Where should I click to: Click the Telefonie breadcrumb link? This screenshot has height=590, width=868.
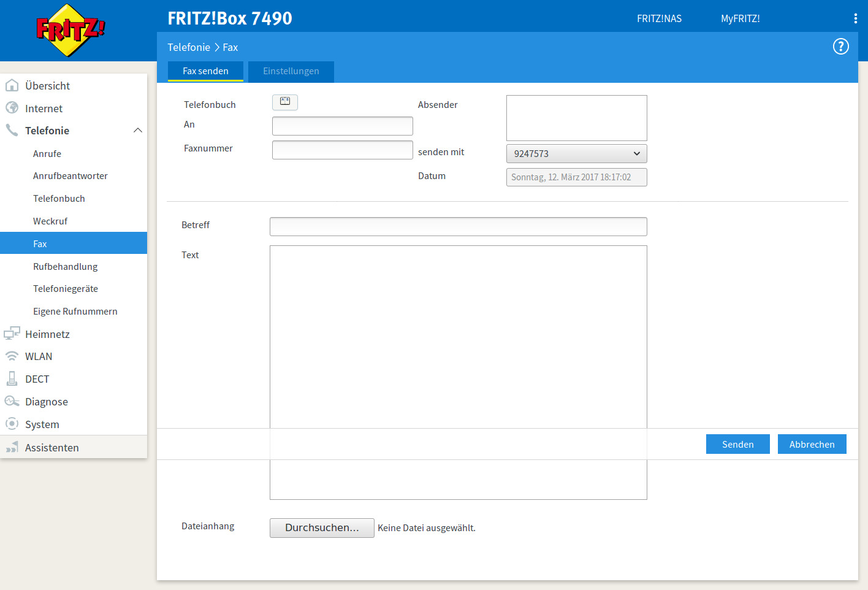pyautogui.click(x=189, y=47)
